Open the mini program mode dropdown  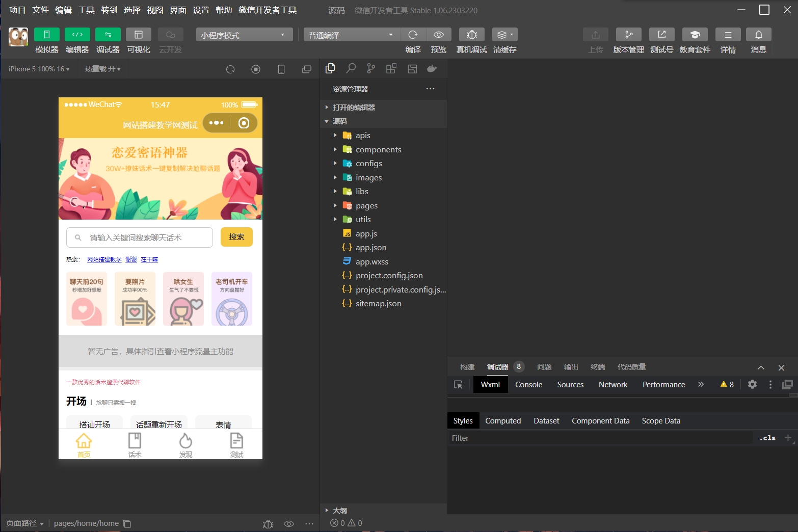244,35
